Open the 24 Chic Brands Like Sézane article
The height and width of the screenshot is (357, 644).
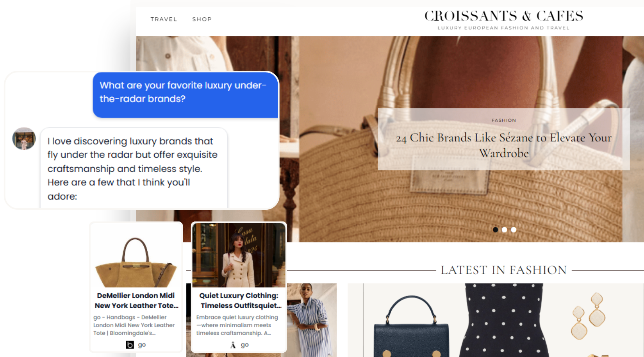(x=504, y=145)
